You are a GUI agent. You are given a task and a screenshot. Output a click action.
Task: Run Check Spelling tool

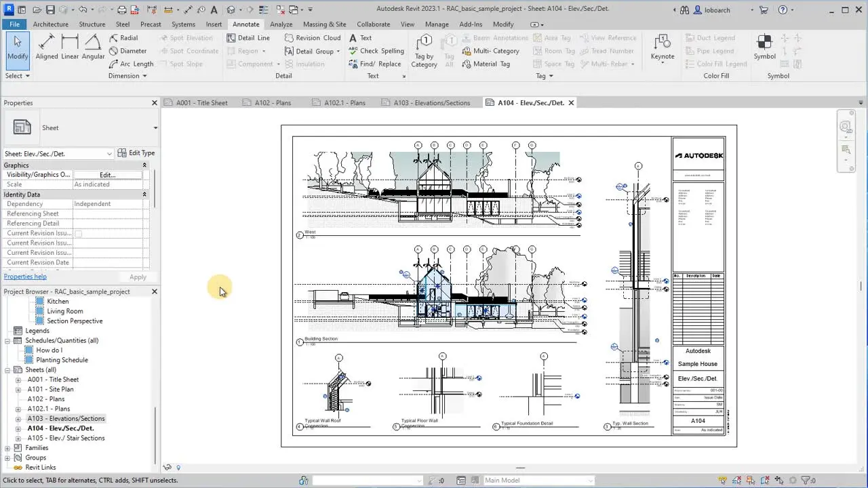point(376,51)
